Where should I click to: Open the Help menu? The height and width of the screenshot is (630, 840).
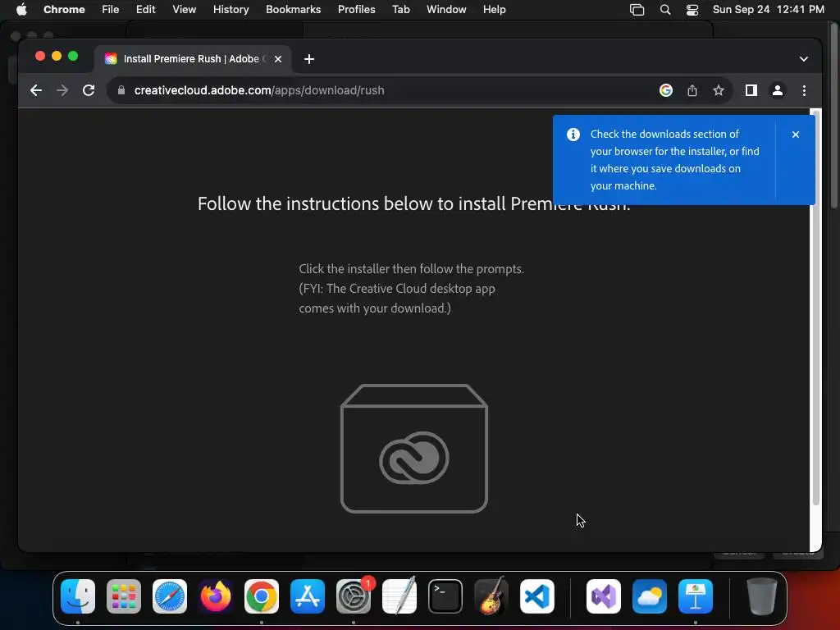point(494,10)
